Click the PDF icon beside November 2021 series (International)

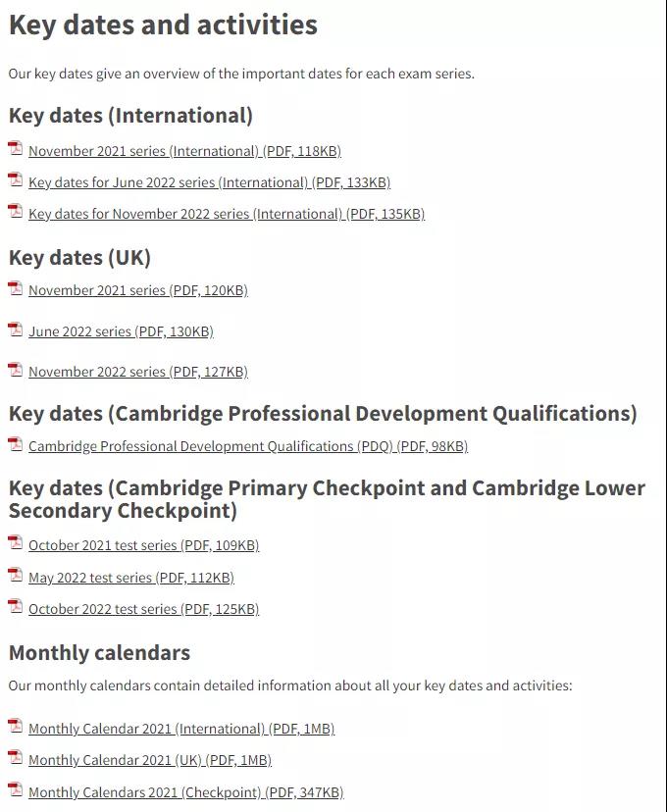tap(15, 149)
